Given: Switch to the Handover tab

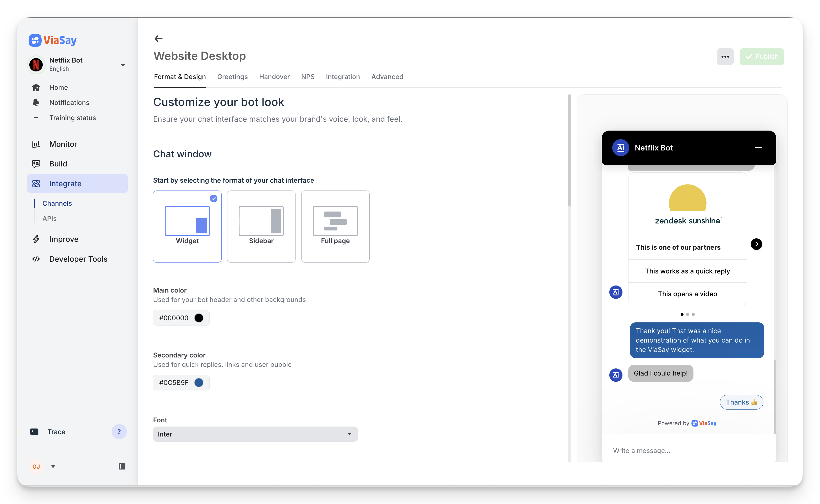Looking at the screenshot, I should click(274, 77).
